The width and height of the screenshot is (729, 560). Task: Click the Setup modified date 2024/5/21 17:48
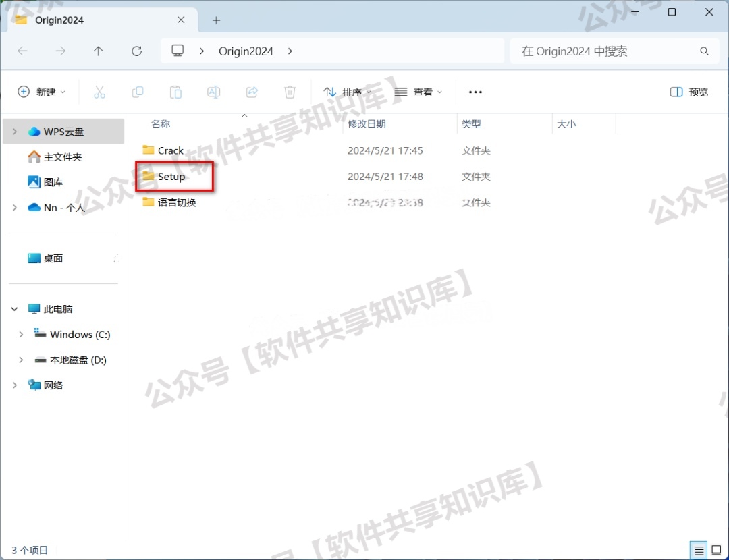385,177
